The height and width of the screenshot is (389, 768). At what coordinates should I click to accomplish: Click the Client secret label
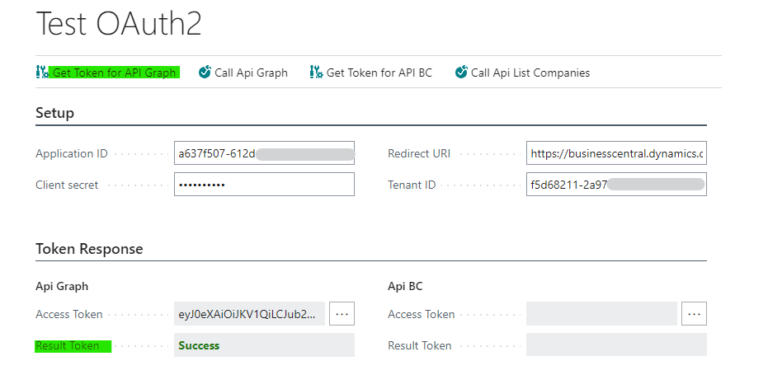[x=67, y=185]
